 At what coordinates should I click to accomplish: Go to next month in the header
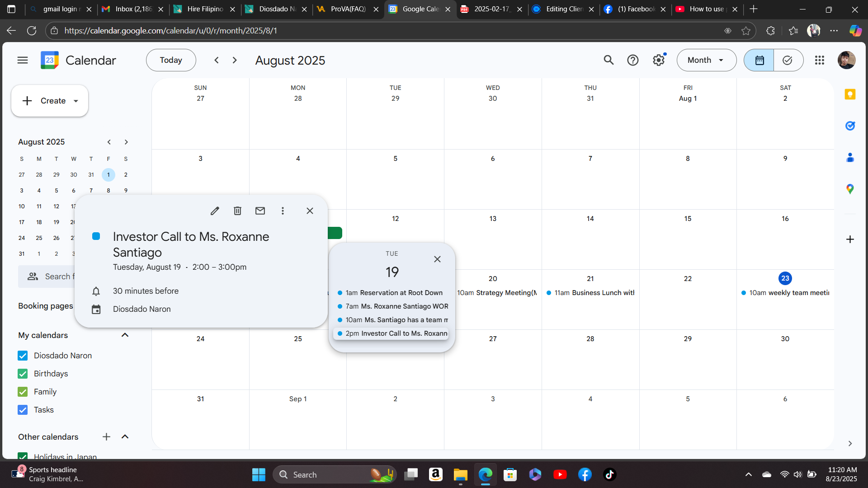[235, 60]
